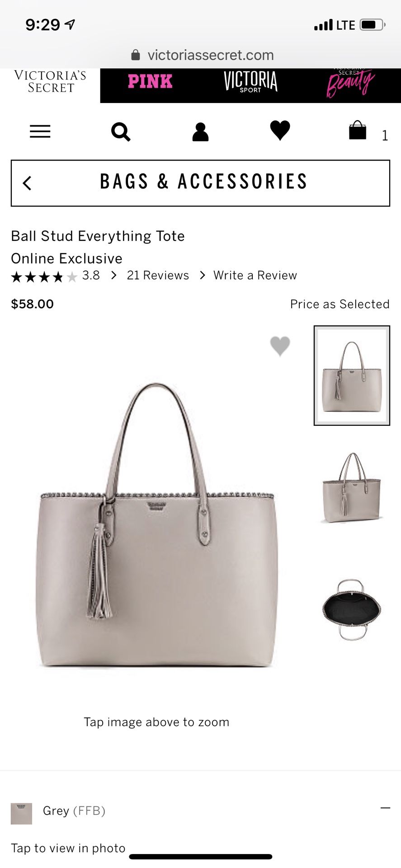
Task: Click the Write a Review link
Action: pos(255,275)
